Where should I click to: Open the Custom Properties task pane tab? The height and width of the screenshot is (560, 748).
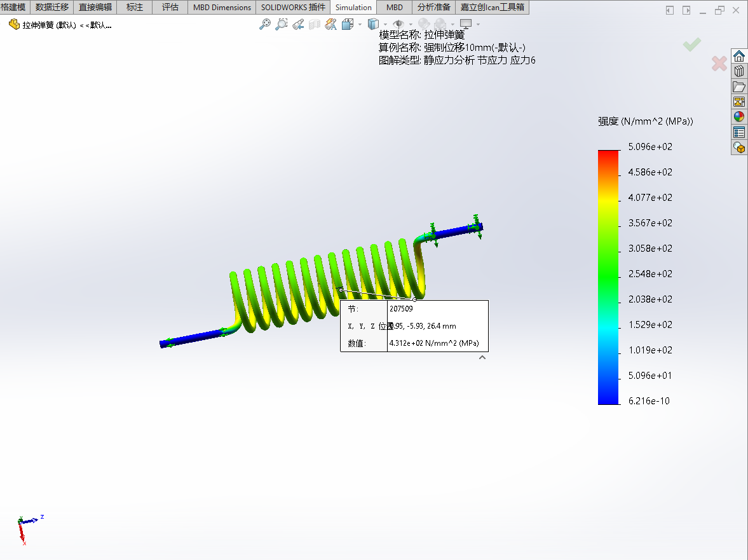738,132
